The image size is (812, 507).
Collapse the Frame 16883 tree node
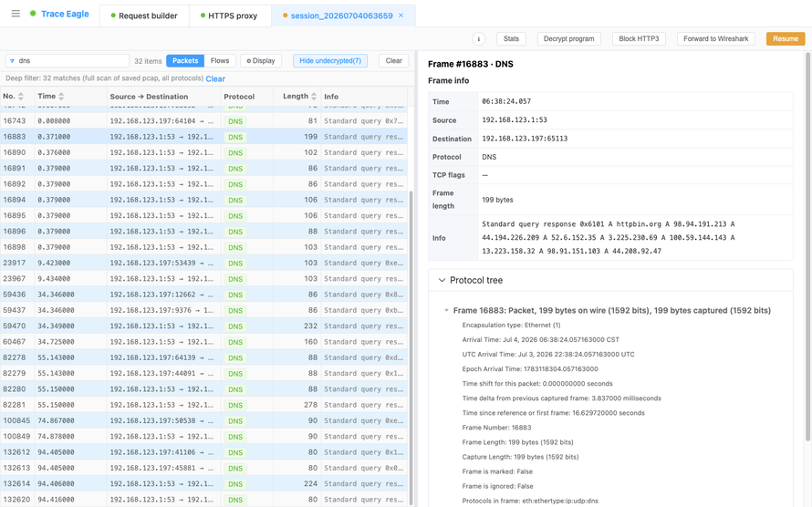coord(446,310)
